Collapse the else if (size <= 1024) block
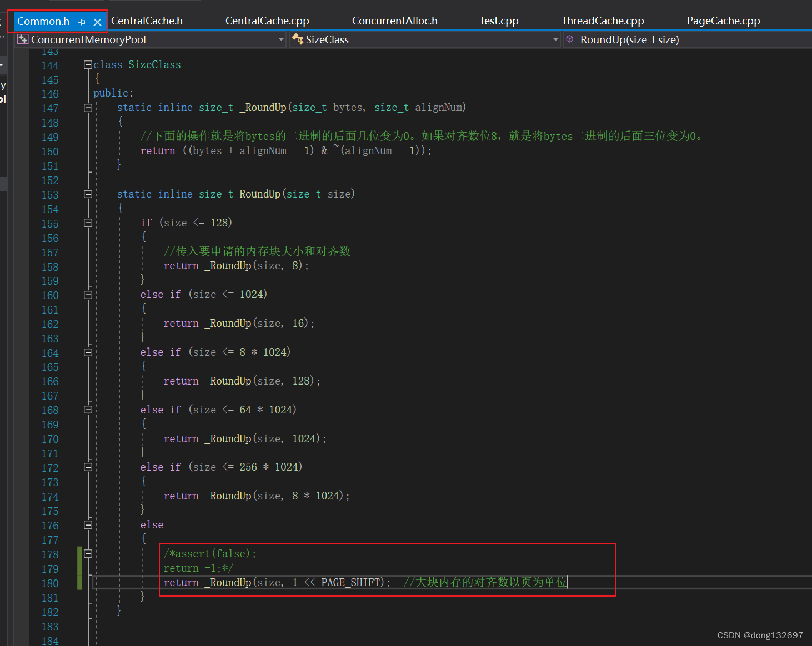 88,295
